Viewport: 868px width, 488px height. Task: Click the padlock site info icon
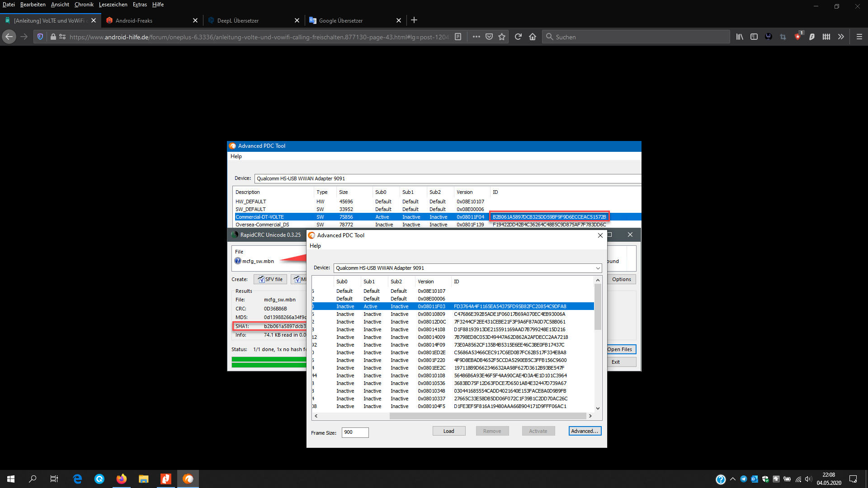(x=53, y=37)
